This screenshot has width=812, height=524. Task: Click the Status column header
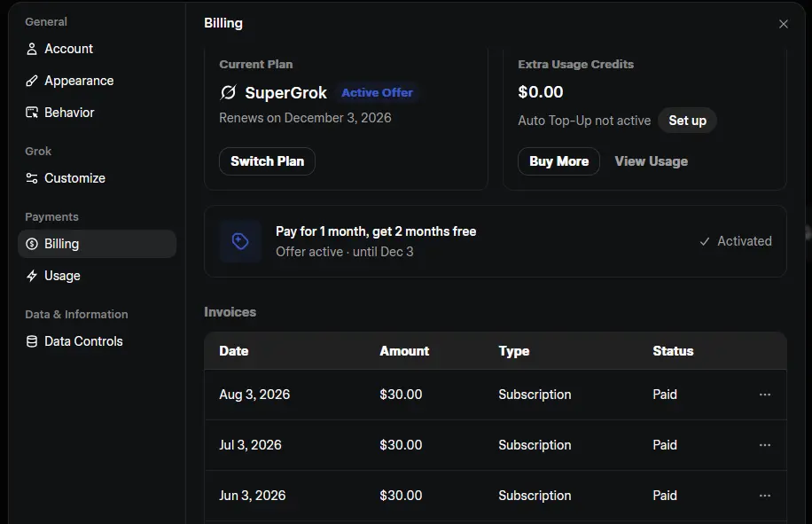[x=673, y=351]
